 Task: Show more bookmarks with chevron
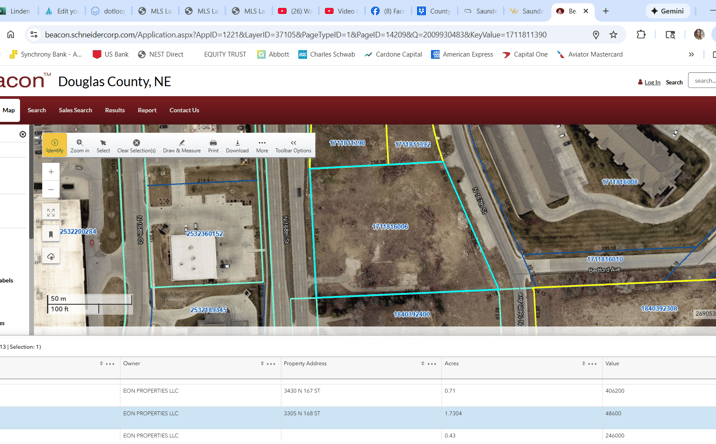pos(691,54)
